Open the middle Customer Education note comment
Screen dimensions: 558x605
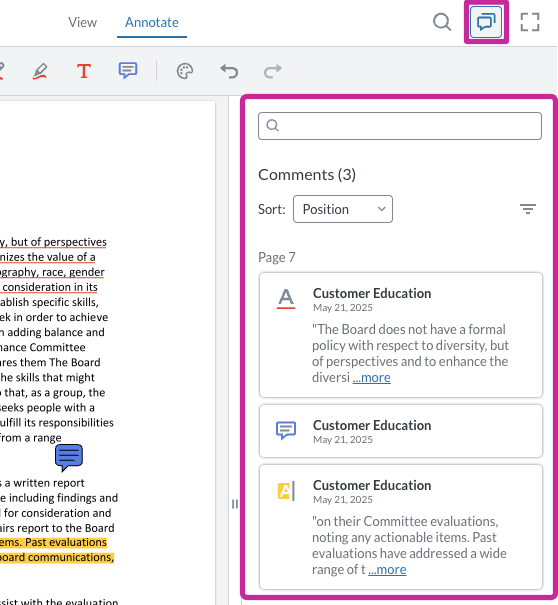pyautogui.click(x=401, y=431)
